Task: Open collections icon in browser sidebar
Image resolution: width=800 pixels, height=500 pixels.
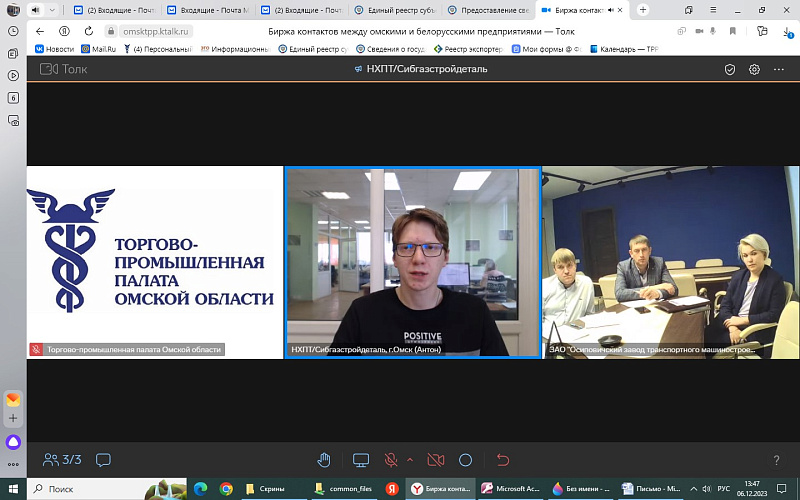Action: tap(13, 53)
